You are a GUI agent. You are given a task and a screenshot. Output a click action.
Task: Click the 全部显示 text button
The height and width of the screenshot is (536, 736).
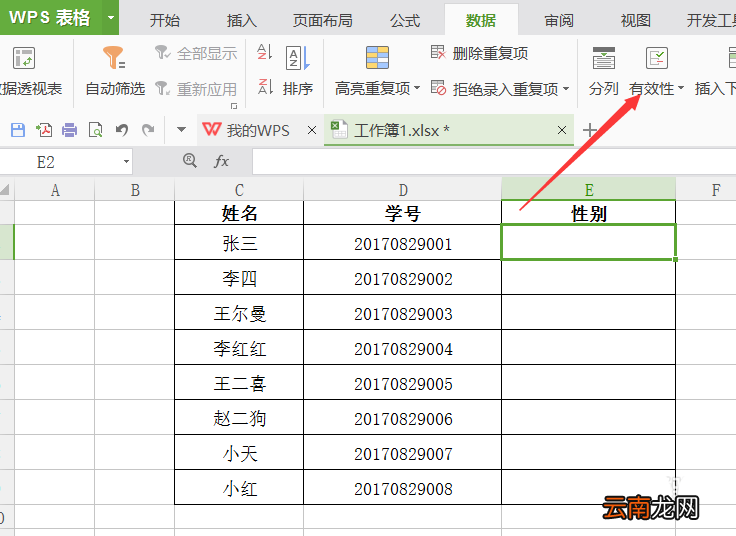(207, 53)
